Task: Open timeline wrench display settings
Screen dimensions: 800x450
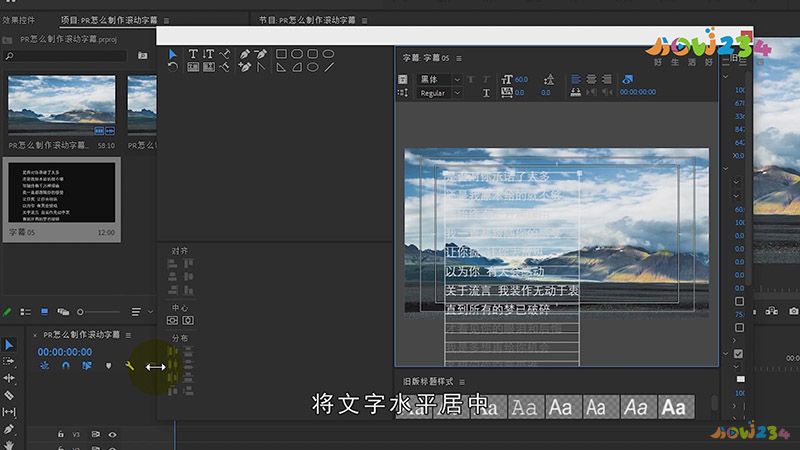Action: (130, 366)
